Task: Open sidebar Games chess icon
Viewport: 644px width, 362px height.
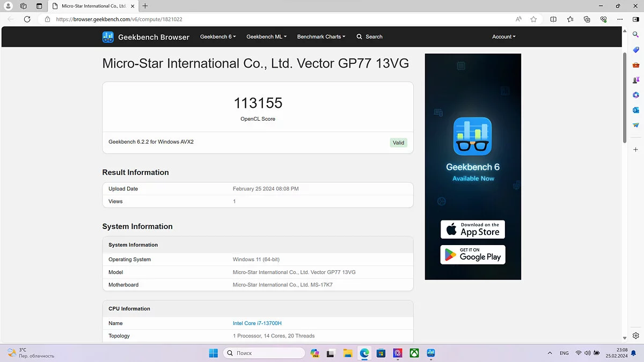Action: (x=636, y=79)
